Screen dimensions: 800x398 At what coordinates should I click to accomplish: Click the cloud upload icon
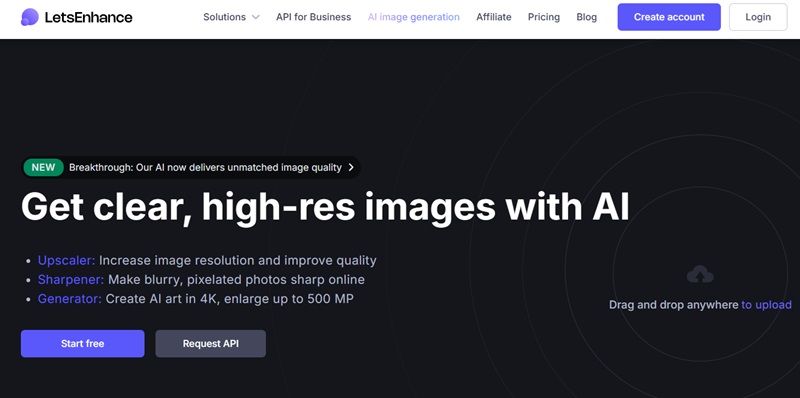700,275
